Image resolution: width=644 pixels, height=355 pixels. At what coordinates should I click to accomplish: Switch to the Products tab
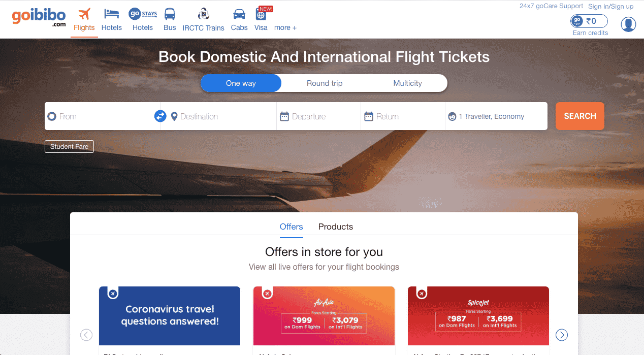(x=335, y=227)
